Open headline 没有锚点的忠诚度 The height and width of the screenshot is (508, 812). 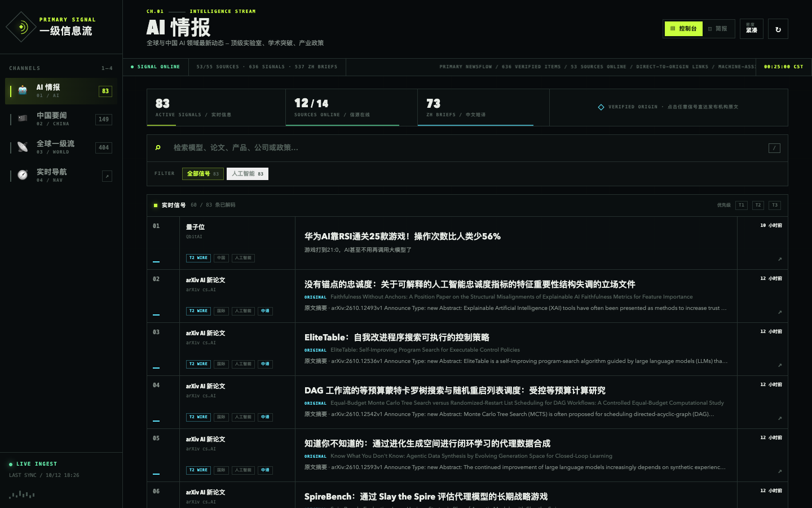[x=470, y=284]
